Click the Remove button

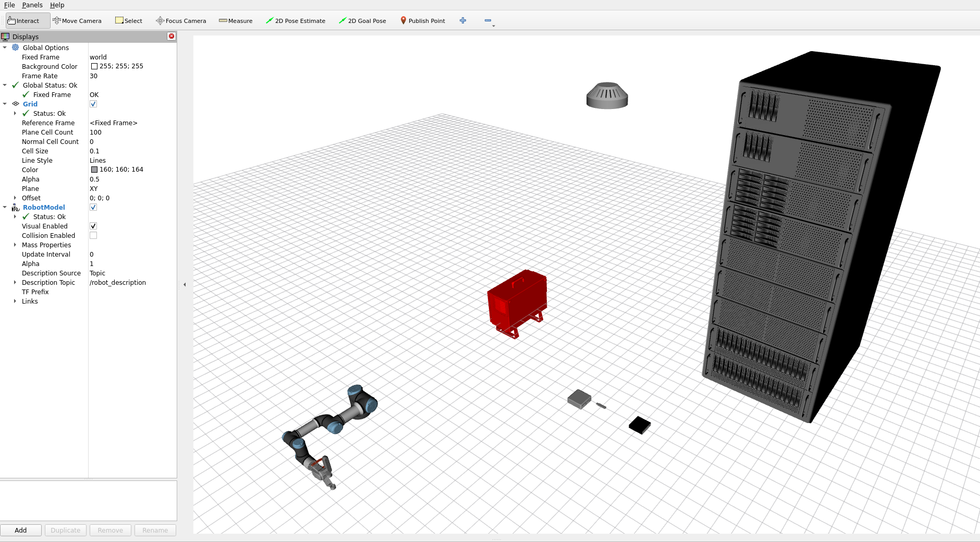pos(111,530)
